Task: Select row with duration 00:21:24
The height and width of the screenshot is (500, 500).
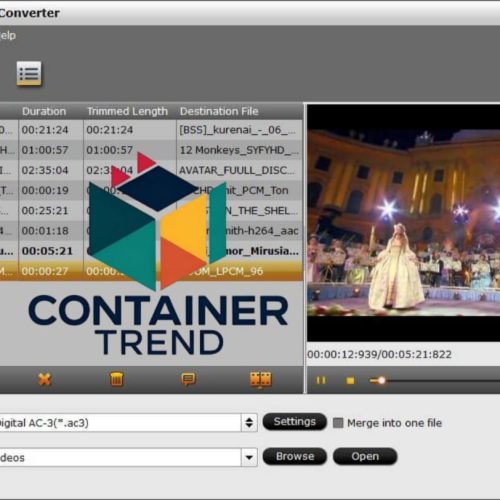Action: (x=151, y=130)
